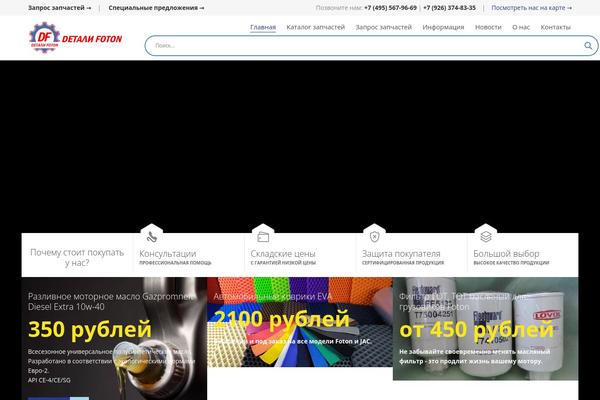Open Запрос запчастей in main navigation
Screen dimensions: 600x400
click(383, 27)
